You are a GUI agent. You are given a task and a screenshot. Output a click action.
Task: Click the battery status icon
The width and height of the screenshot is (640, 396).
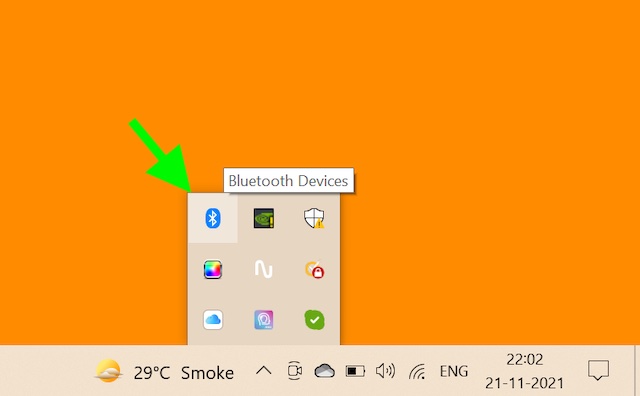[x=355, y=371]
